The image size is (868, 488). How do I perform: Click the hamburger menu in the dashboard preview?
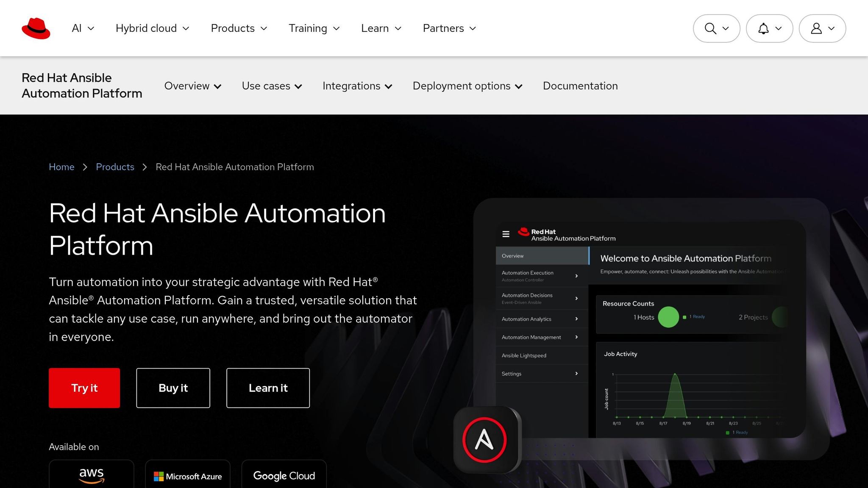pyautogui.click(x=506, y=234)
